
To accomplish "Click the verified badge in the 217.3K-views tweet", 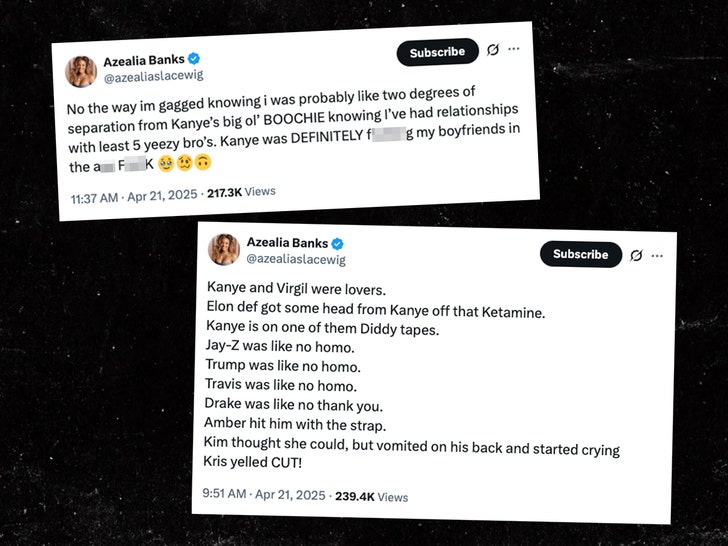I will click(196, 60).
